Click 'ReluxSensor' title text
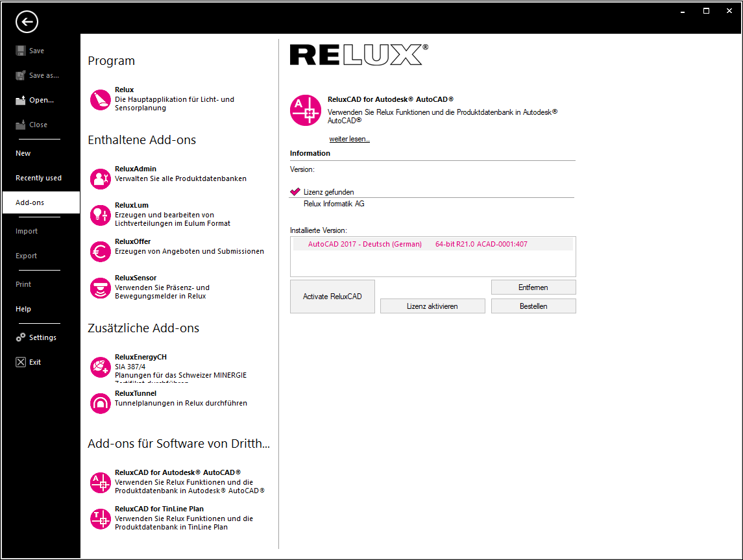The height and width of the screenshot is (560, 743). [x=136, y=278]
